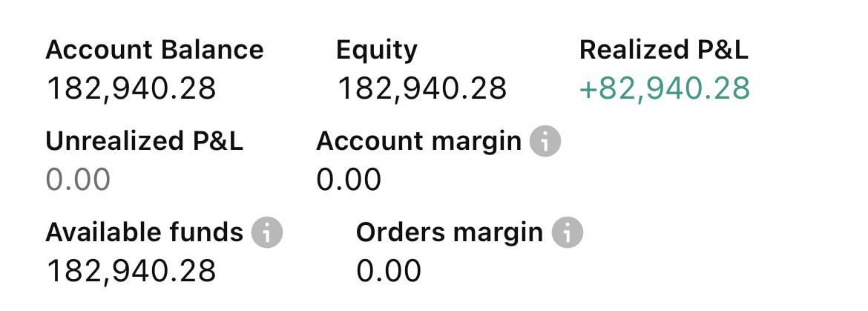Select the Unrealized P&L label

click(x=144, y=141)
